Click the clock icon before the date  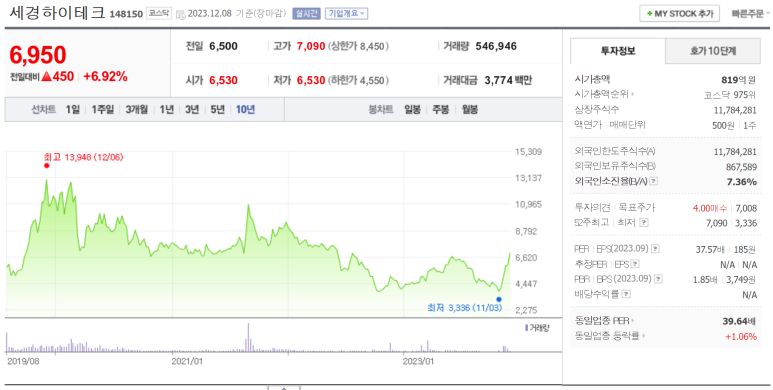(x=180, y=14)
